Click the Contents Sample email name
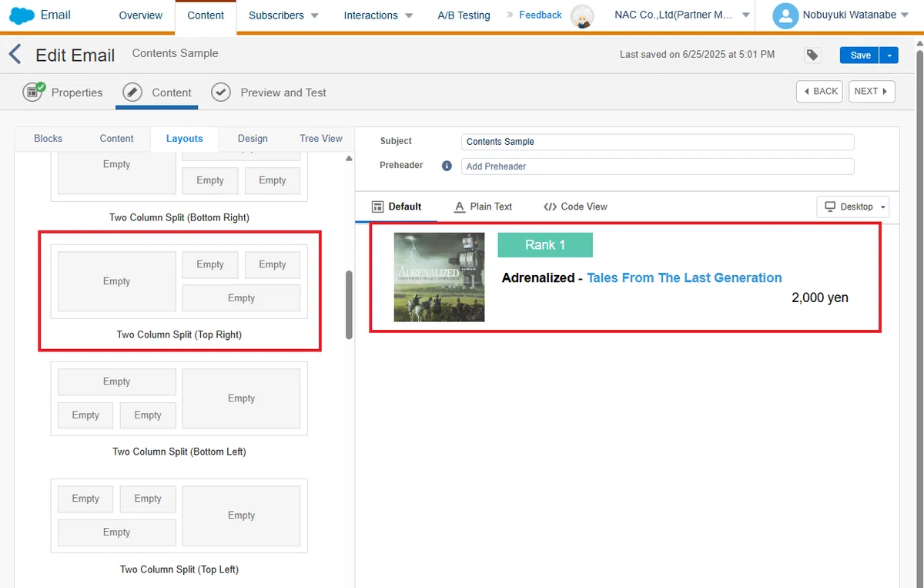This screenshot has width=924, height=588. click(175, 53)
